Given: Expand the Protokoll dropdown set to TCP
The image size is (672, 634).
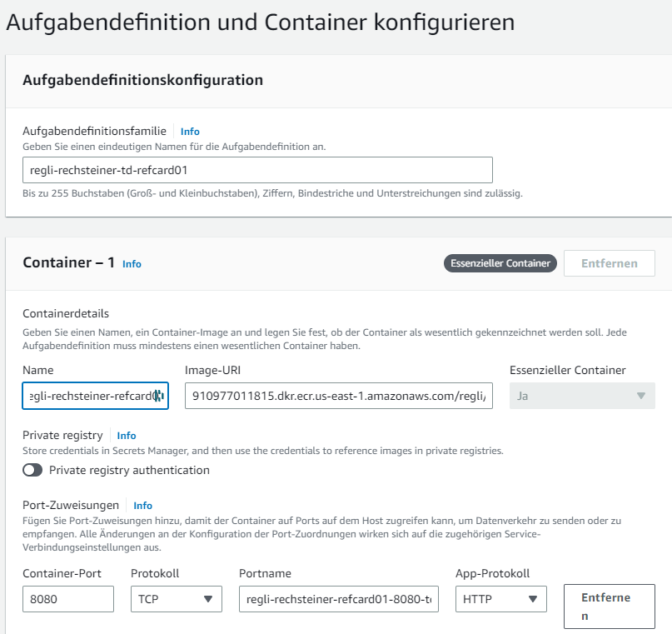Looking at the screenshot, I should [177, 599].
